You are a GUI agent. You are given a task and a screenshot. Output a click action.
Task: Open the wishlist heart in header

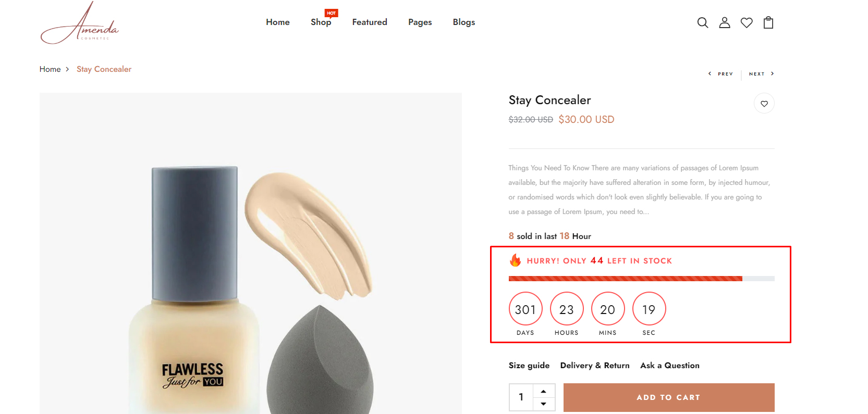click(747, 22)
